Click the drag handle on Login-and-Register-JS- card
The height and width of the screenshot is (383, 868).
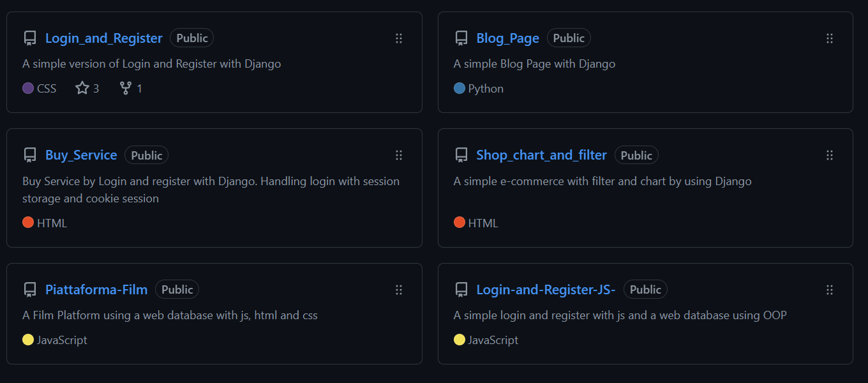[830, 290]
